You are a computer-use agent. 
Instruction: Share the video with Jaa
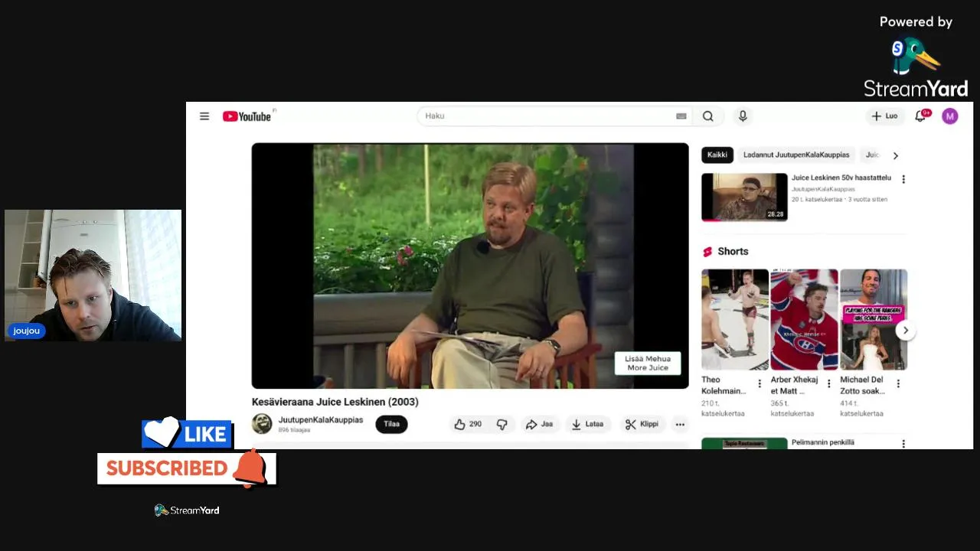point(539,424)
